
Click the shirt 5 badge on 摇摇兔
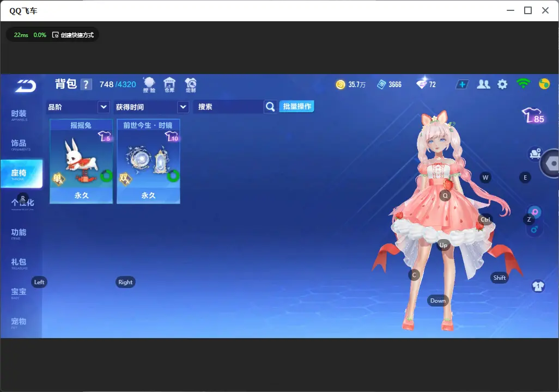(105, 137)
